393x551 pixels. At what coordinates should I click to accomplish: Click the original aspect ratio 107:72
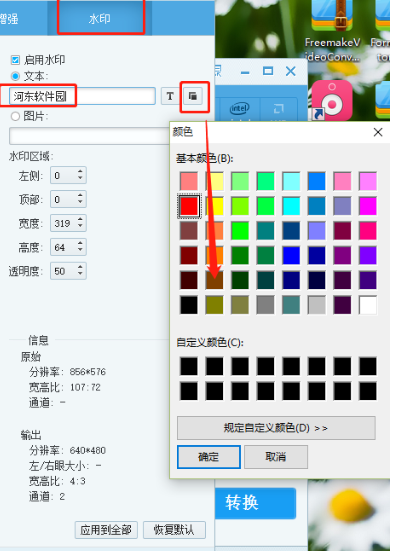click(x=85, y=387)
